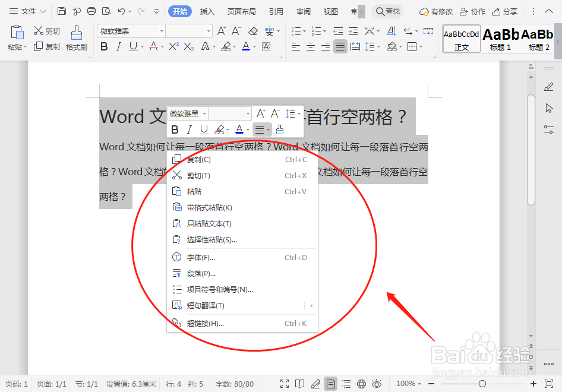Click format painter in mini toolbar
The width and height of the screenshot is (562, 392).
click(280, 129)
